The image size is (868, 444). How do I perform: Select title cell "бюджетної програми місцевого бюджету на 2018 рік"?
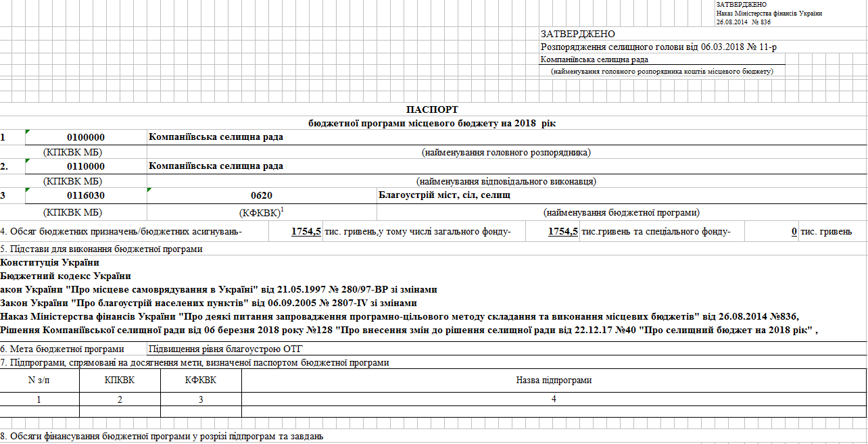pos(432,123)
